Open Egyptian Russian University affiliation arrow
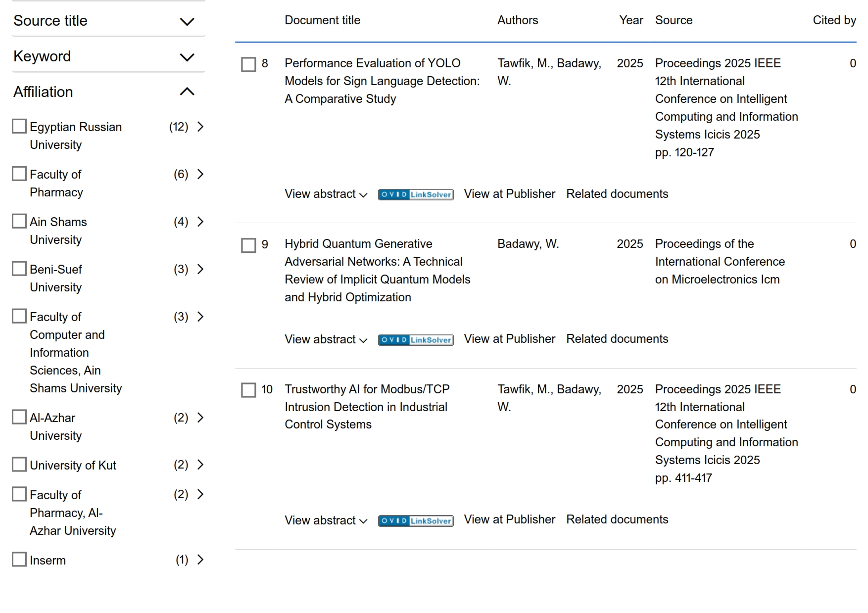Image resolution: width=868 pixels, height=613 pixels. [200, 127]
